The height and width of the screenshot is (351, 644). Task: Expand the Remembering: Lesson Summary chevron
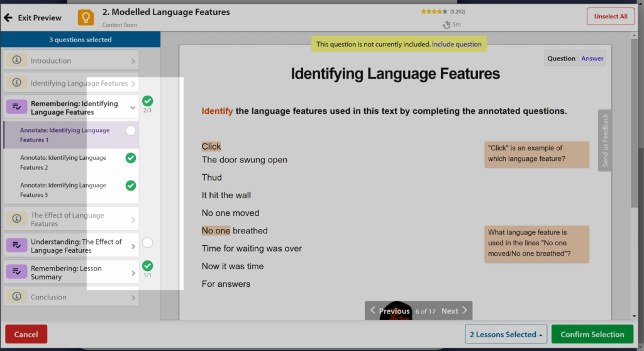[x=133, y=273]
